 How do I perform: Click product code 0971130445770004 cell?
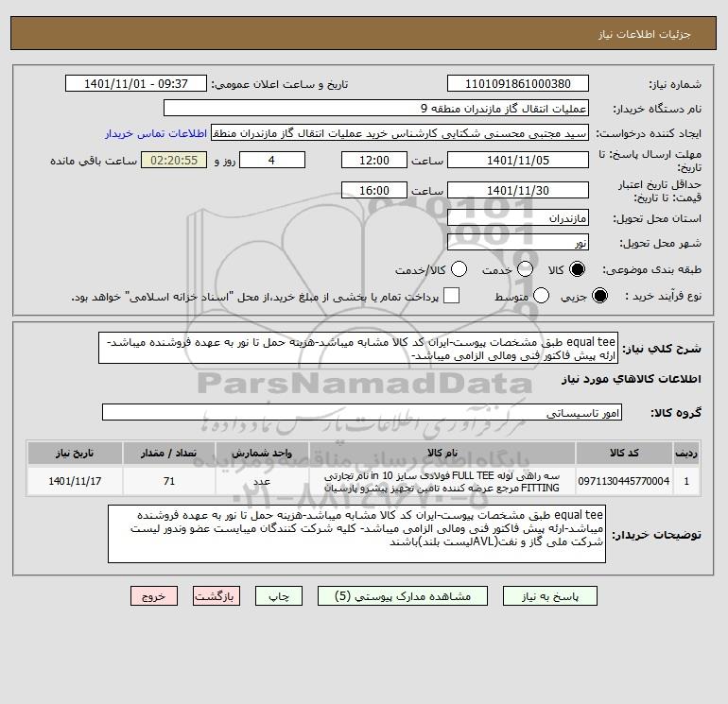click(x=624, y=482)
